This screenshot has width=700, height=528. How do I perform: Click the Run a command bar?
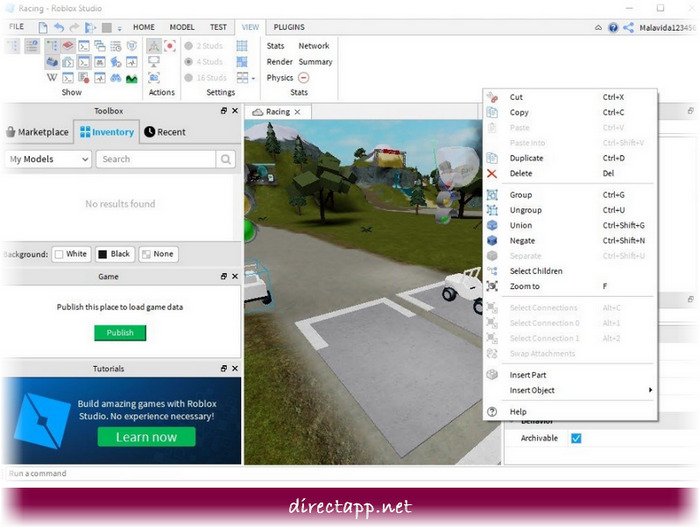pyautogui.click(x=348, y=473)
